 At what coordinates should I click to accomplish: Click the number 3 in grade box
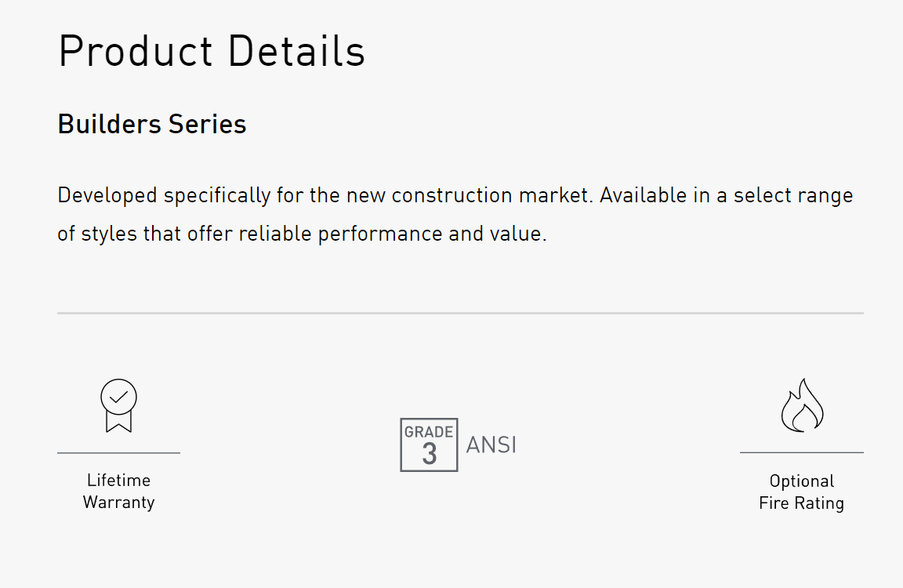[430, 454]
